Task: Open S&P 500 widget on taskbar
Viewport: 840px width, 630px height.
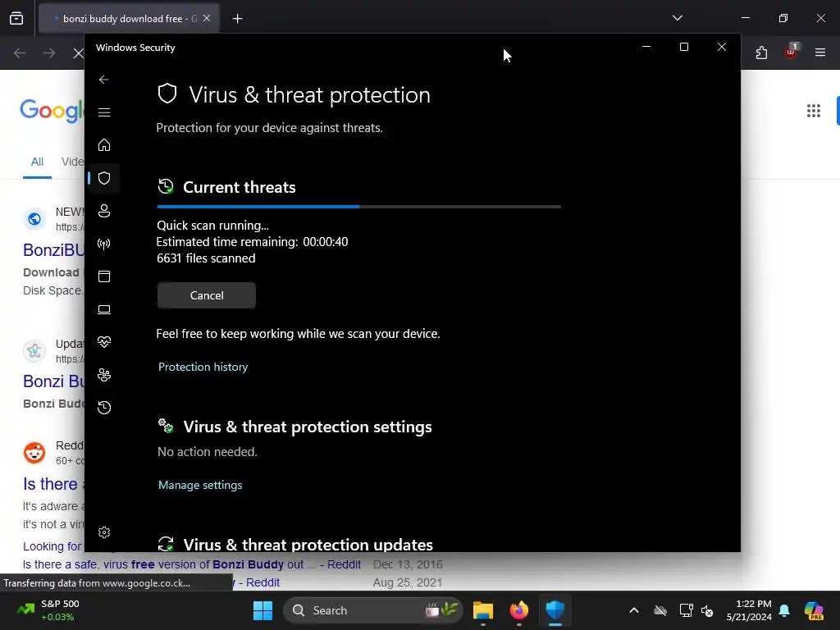Action: [48, 610]
